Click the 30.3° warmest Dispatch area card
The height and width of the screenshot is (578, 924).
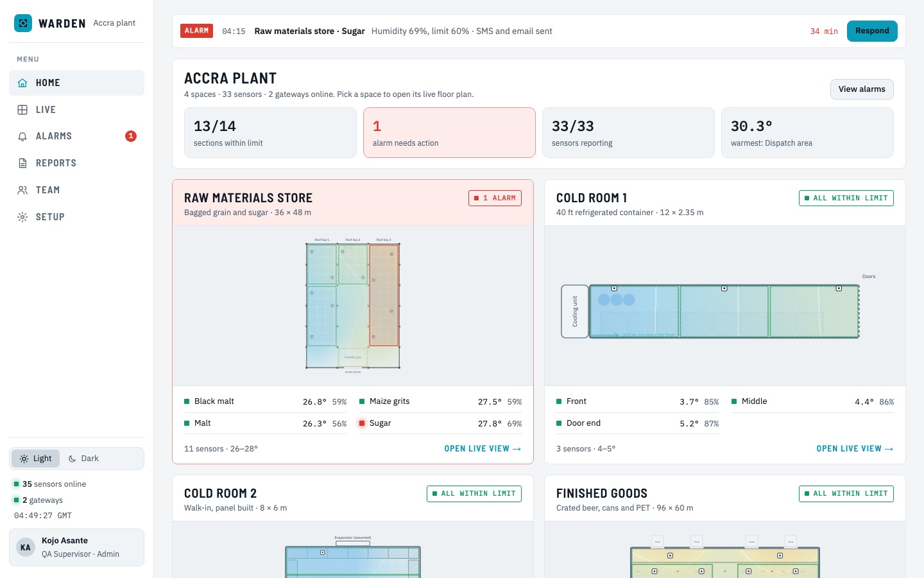(x=807, y=132)
